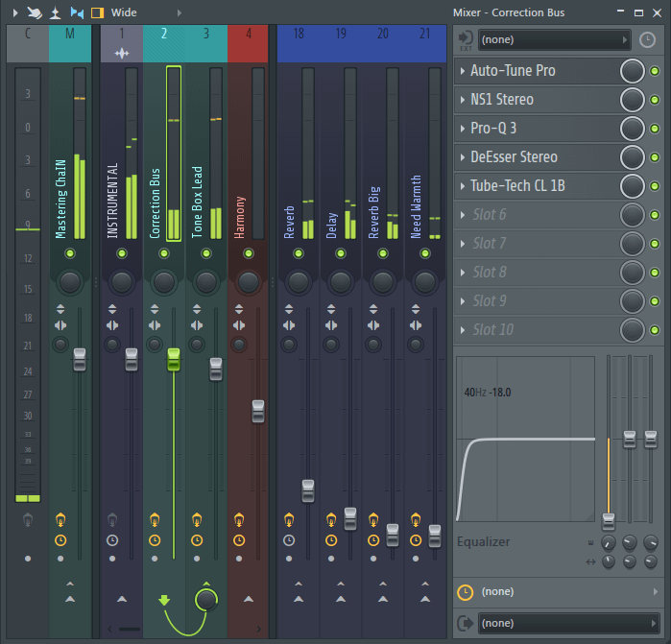
Task: Mute the INSTRUMENTAL track with green LED
Action: coord(122,253)
